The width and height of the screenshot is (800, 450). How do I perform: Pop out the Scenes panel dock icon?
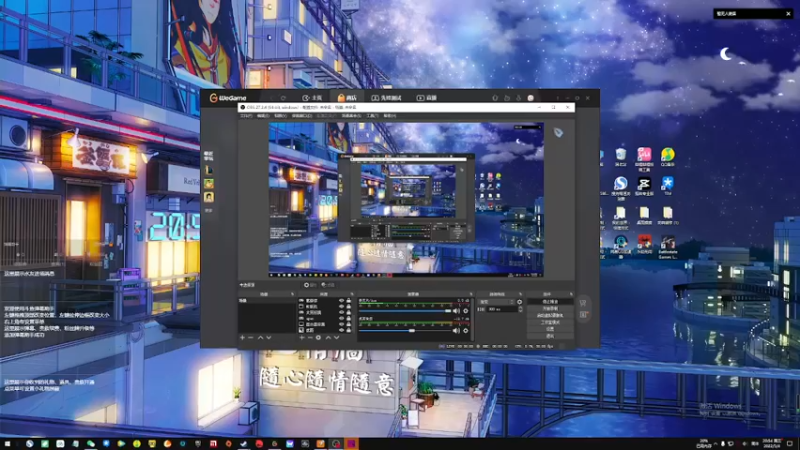tap(292, 294)
